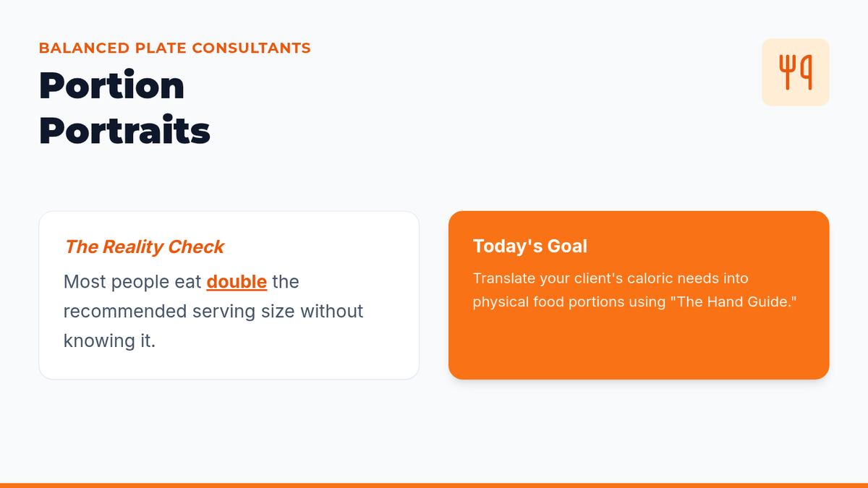The width and height of the screenshot is (868, 488).
Task: Select the "The Reality Check" heading
Action: pos(144,247)
